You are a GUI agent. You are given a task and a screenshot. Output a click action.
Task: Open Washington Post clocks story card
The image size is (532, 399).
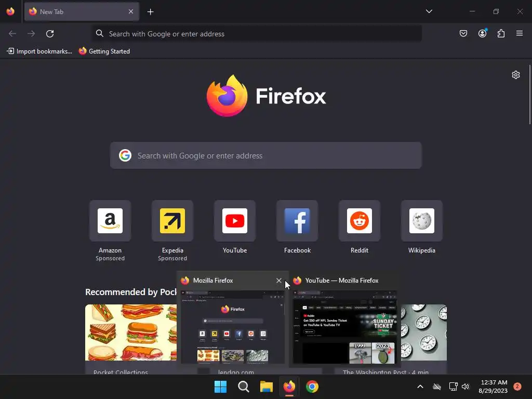coord(424,339)
